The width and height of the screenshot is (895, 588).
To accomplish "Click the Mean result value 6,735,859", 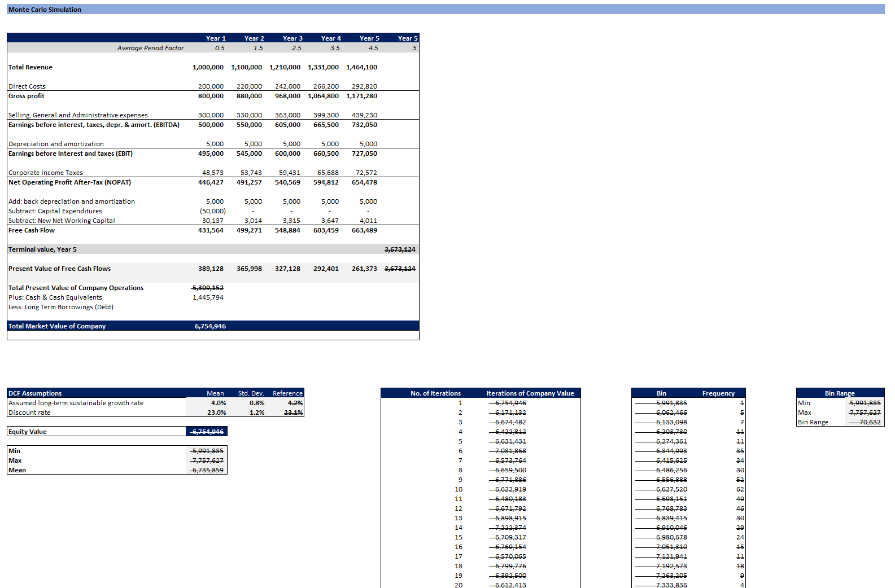I will [x=207, y=470].
